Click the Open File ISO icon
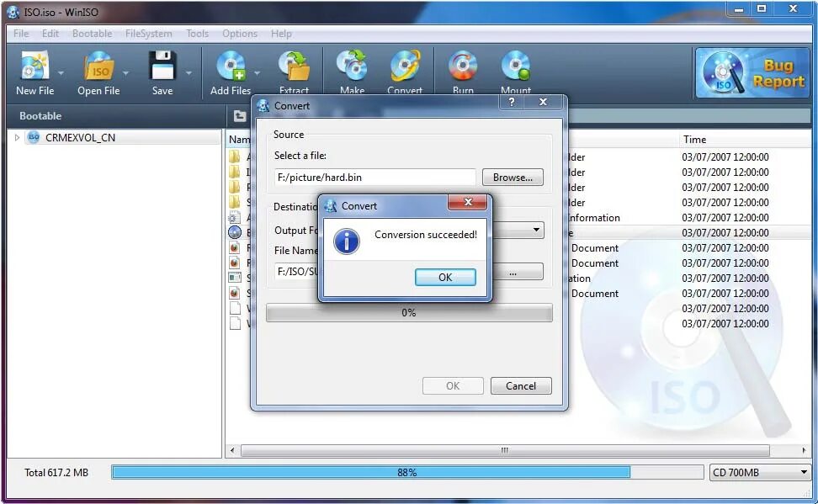Image resolution: width=818 pixels, height=504 pixels. coord(98,66)
